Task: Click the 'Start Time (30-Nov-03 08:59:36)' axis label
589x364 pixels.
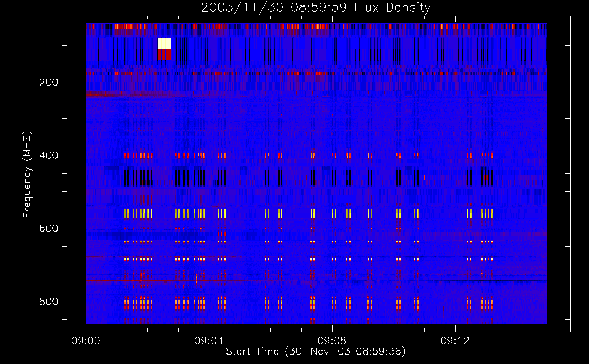Action: tap(316, 352)
